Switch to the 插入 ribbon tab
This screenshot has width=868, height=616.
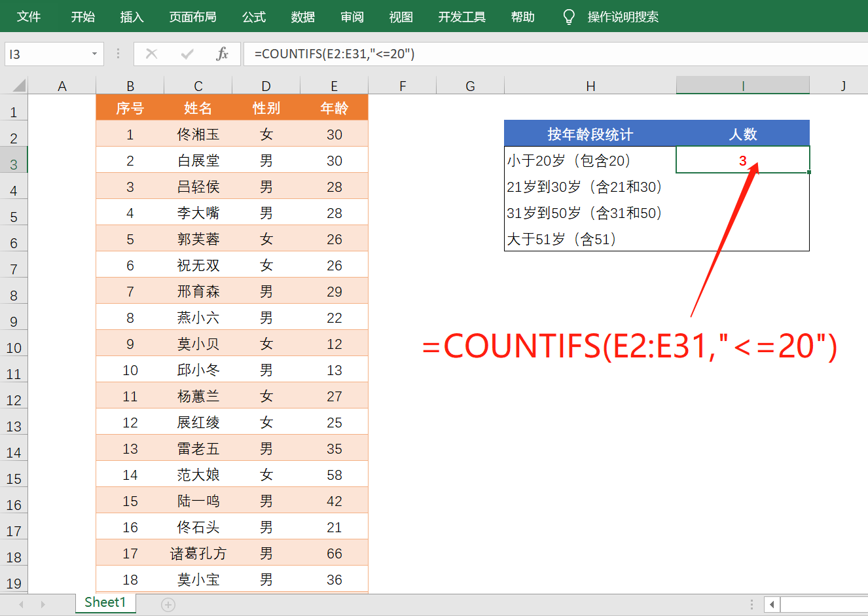[132, 17]
